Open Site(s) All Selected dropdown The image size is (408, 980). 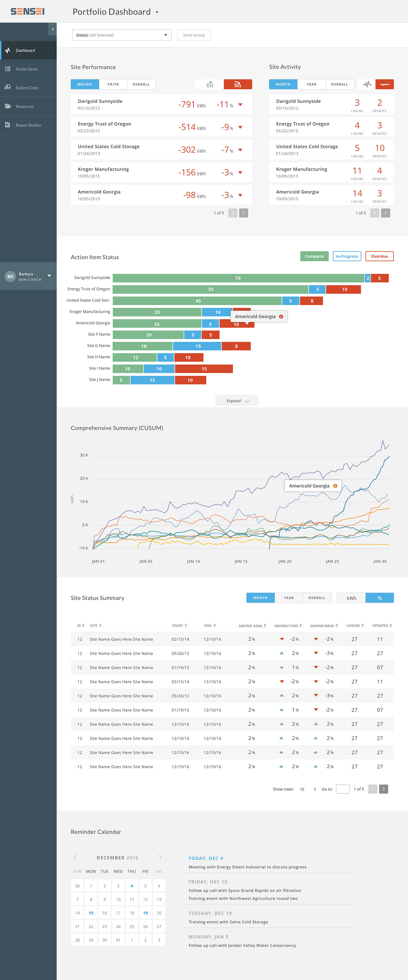point(122,35)
